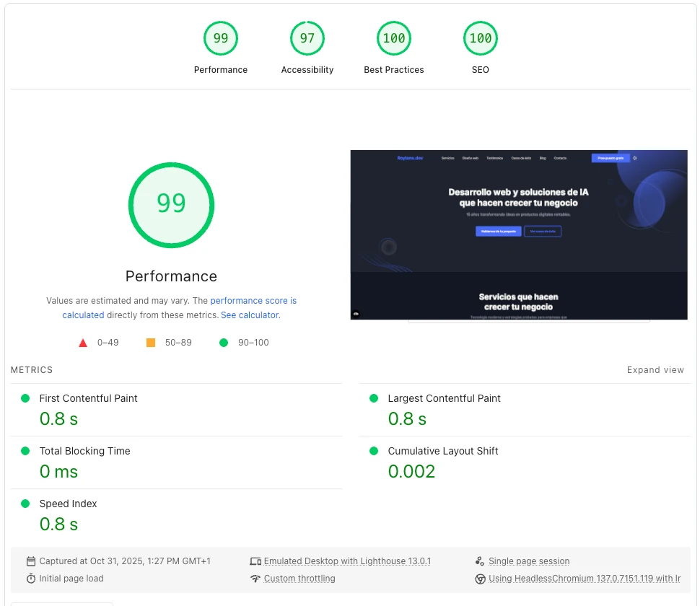Select the green 90–100 legend dot

pos(224,343)
